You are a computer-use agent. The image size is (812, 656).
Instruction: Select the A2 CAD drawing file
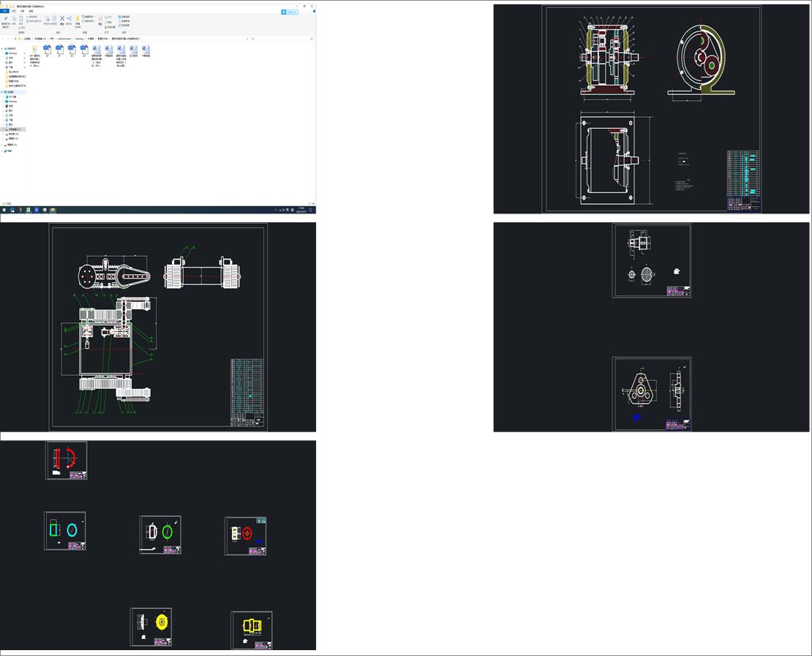[72, 50]
